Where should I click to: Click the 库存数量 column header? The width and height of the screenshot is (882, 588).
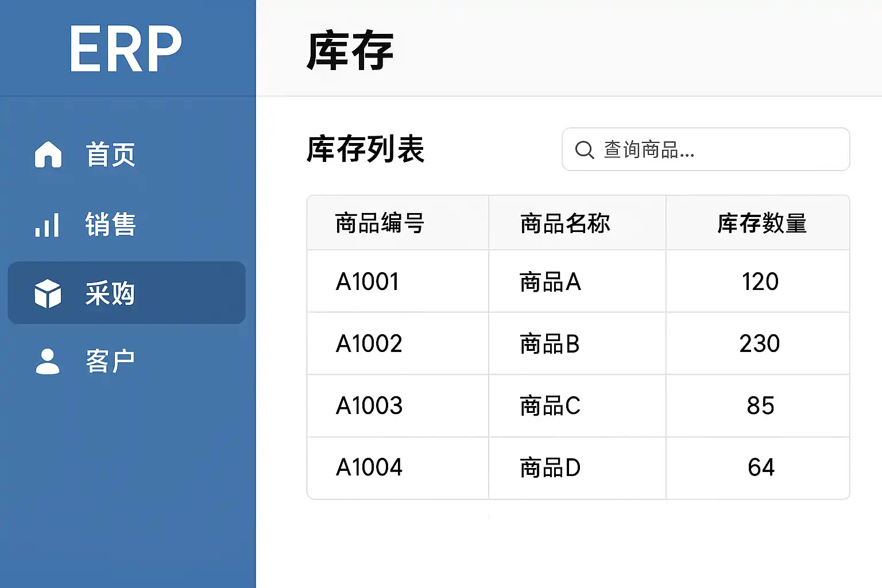click(x=761, y=223)
